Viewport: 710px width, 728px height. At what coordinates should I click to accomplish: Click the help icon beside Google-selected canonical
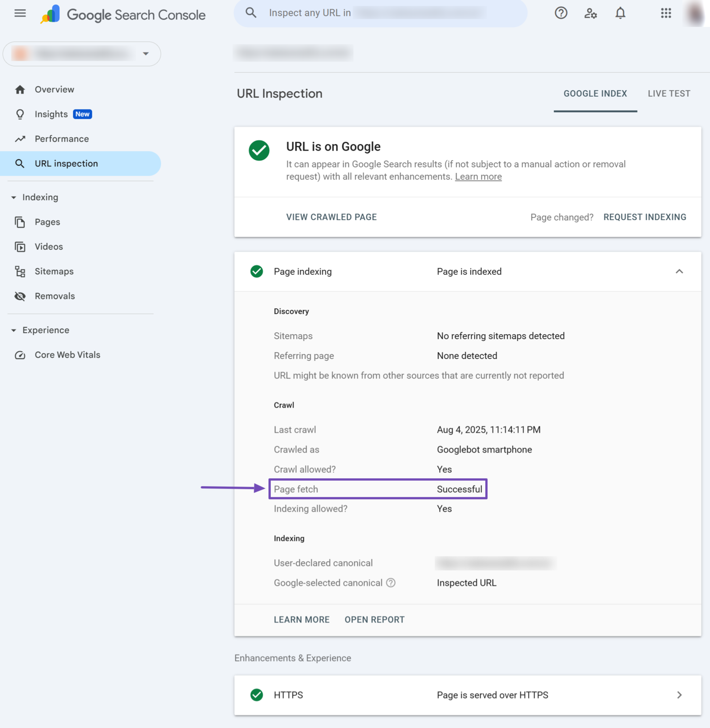pyautogui.click(x=390, y=583)
